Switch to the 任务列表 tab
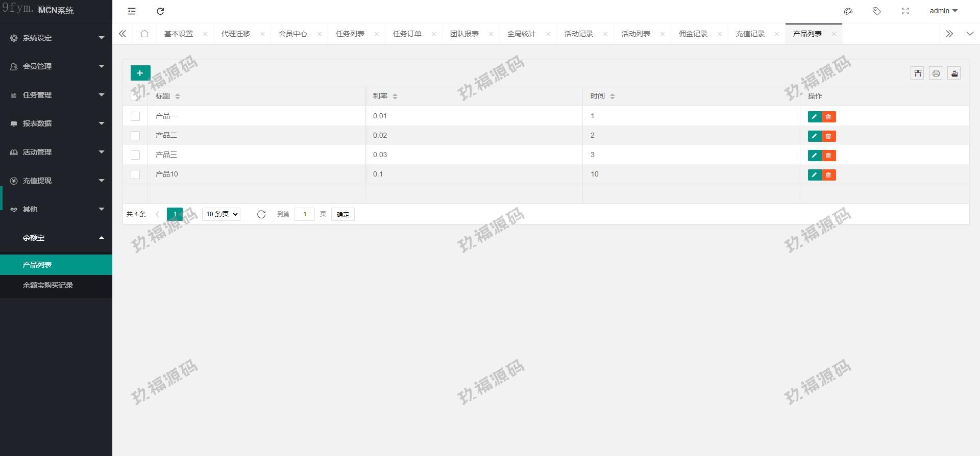The width and height of the screenshot is (980, 456). (x=350, y=34)
